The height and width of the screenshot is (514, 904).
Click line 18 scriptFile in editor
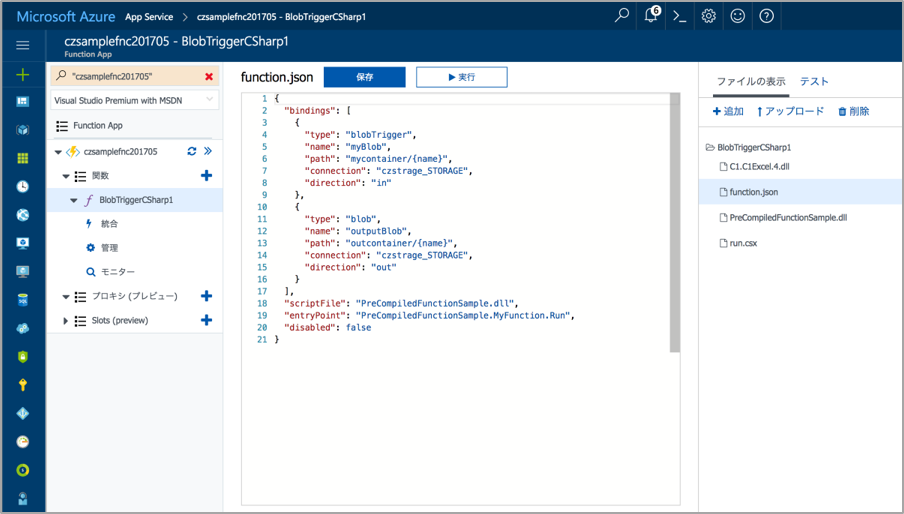click(401, 303)
